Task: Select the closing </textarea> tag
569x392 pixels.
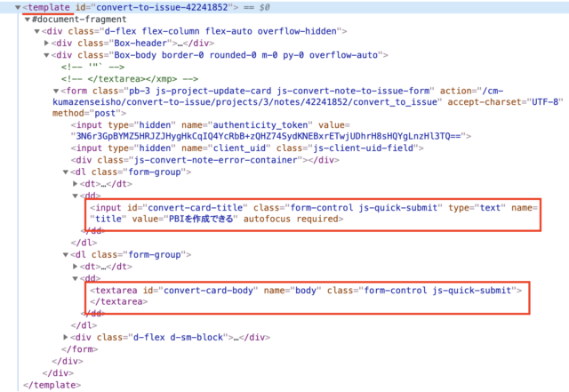Action: [118, 301]
